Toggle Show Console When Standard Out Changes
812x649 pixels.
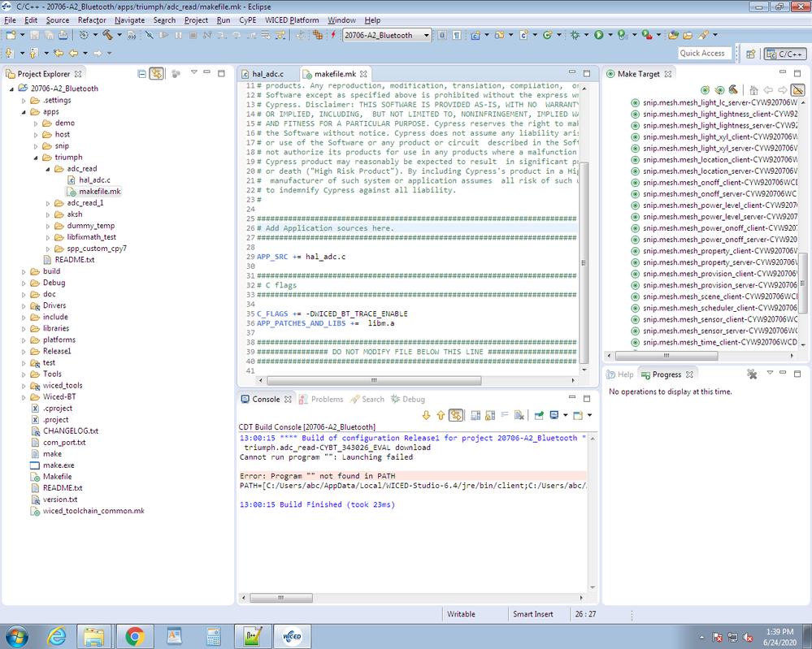[476, 415]
